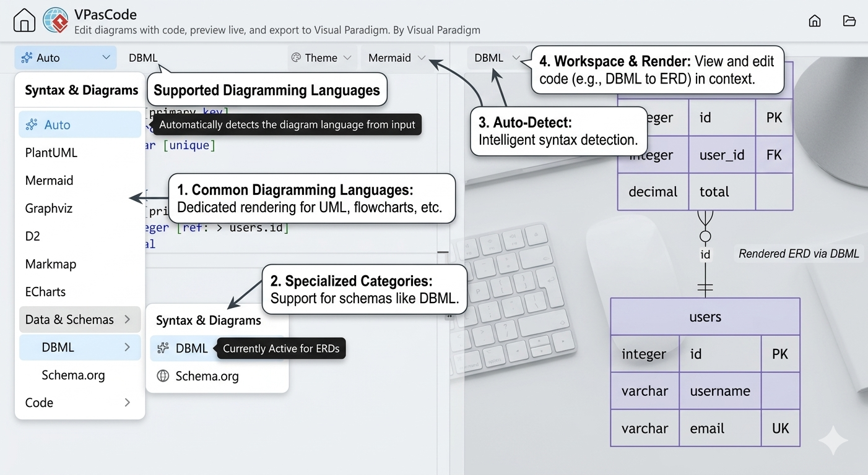Image resolution: width=868 pixels, height=475 pixels.
Task: Open the DBML dropdown above the preview
Action: point(497,58)
